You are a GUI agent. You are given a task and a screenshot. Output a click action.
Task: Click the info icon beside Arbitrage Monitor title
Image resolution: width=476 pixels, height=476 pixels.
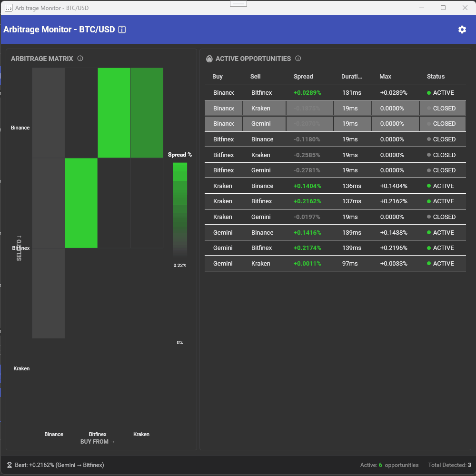[122, 30]
